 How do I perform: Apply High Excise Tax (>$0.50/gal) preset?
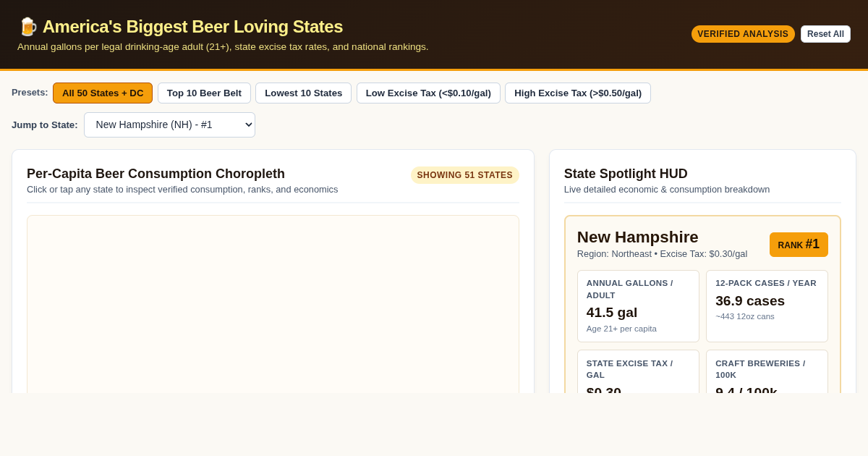coord(578,93)
